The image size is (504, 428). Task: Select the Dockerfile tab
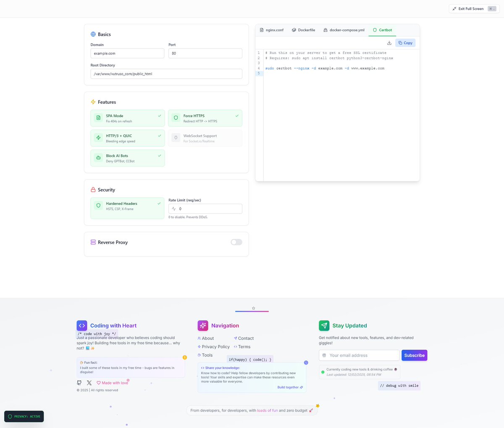click(x=304, y=30)
